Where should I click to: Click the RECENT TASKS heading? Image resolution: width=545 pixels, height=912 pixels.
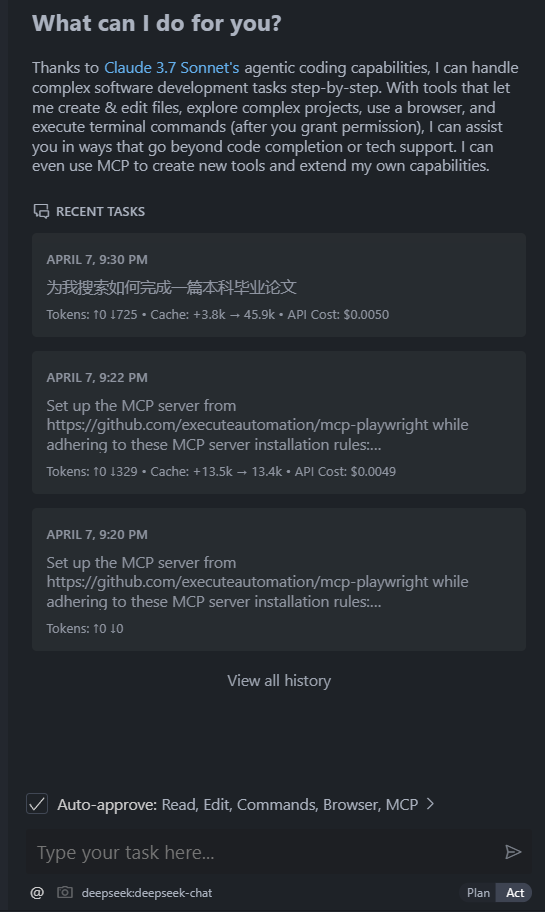101,212
